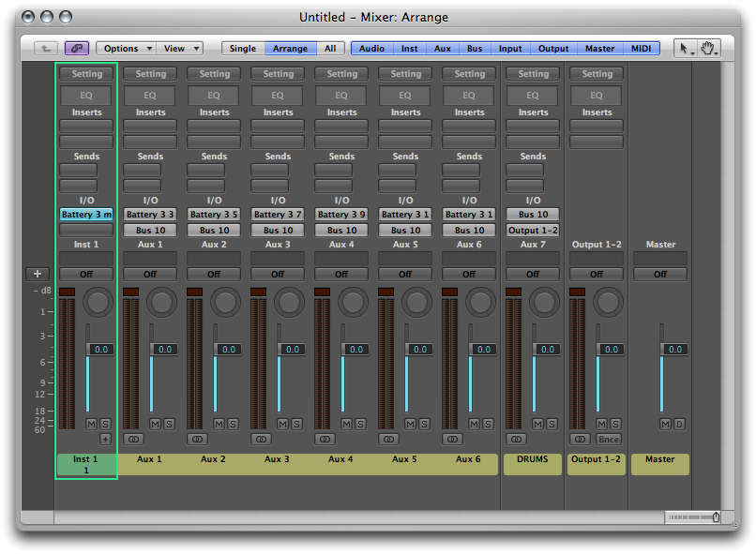Viewport: 756px width, 554px height.
Task: Click the Bnce button on Output 1-2
Action: click(x=609, y=439)
